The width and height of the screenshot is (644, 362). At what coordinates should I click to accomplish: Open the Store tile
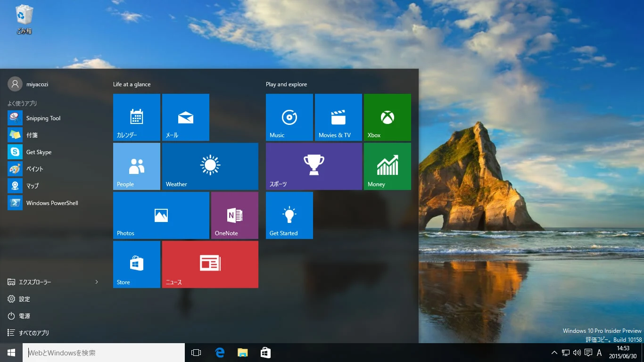coord(137,264)
